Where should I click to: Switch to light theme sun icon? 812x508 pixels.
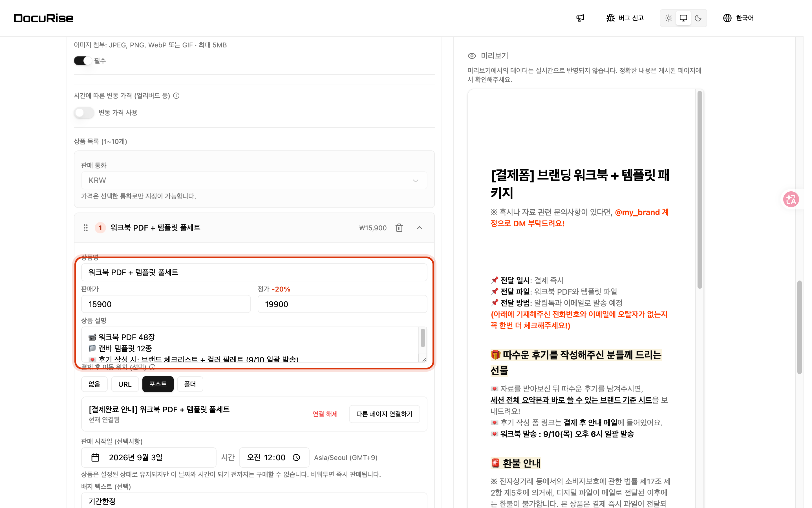point(669,18)
